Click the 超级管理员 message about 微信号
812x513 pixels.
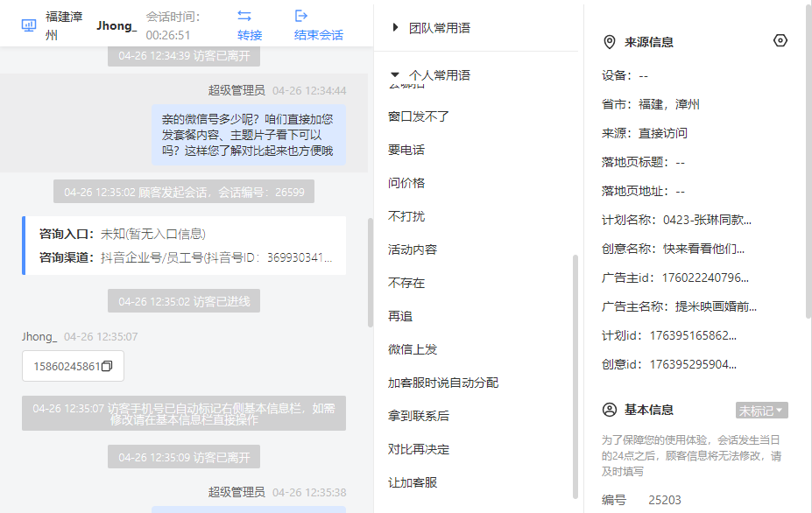coord(249,135)
